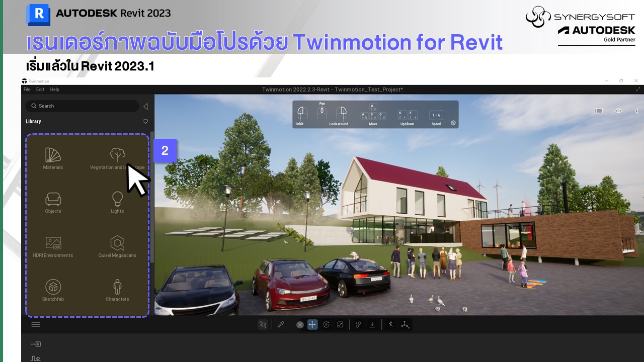Toggle the library favorites heart filter

[145, 122]
